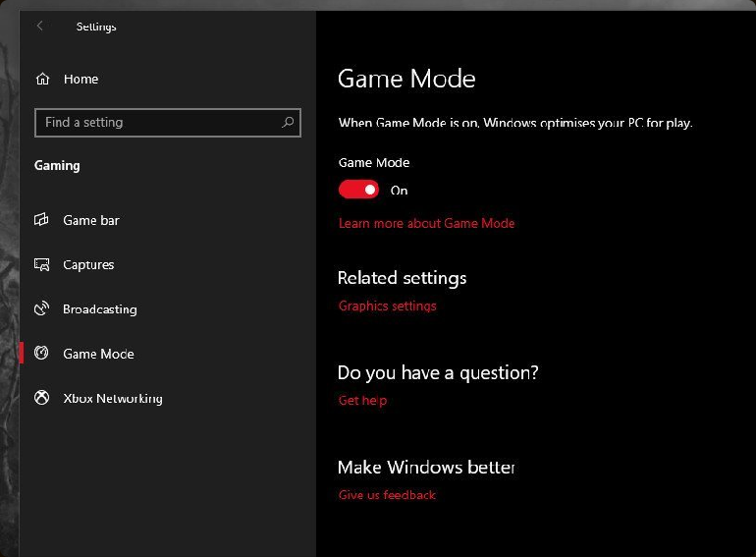Viewport: 756px width, 557px height.
Task: Focus the Find a setting search box
Action: [x=168, y=123]
